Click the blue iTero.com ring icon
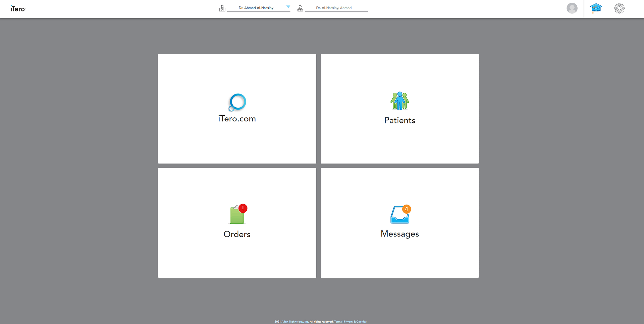 pos(237,102)
